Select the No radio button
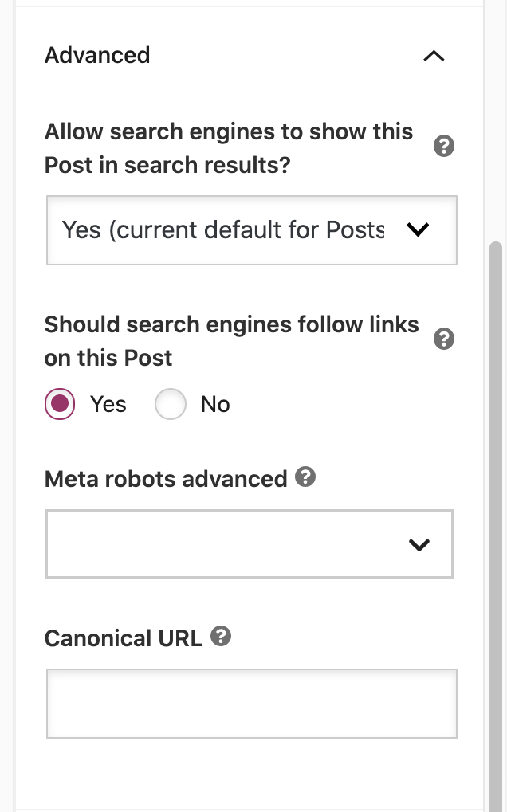Image resolution: width=507 pixels, height=812 pixels. (171, 405)
